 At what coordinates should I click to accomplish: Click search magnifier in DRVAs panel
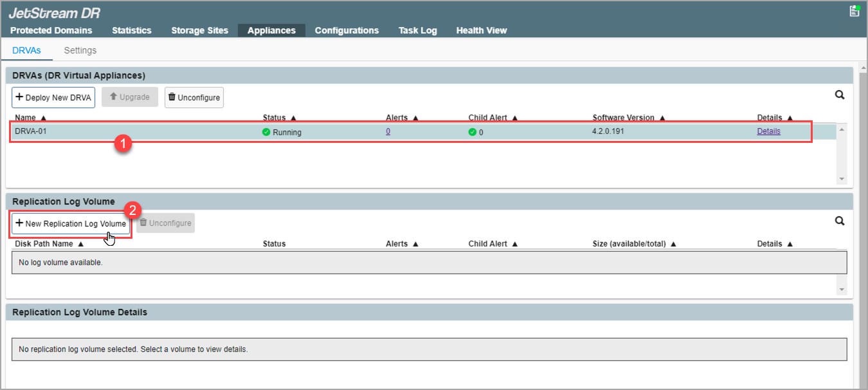(839, 95)
